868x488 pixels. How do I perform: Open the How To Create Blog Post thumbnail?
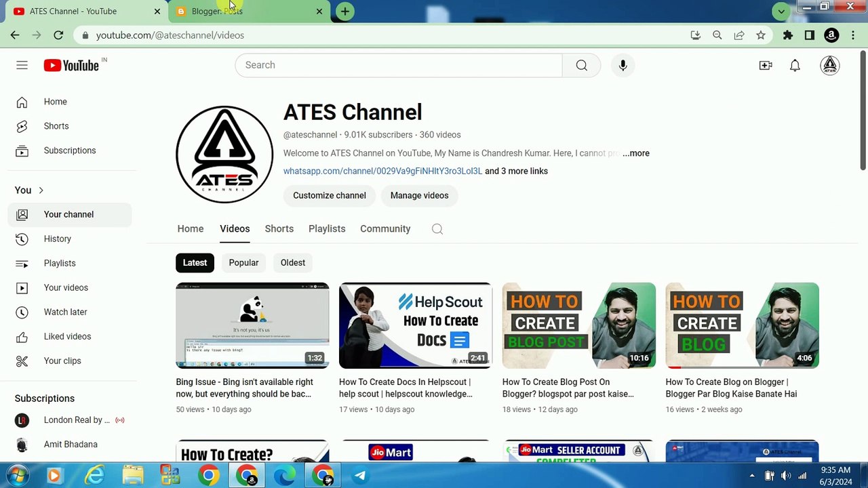pyautogui.click(x=579, y=325)
